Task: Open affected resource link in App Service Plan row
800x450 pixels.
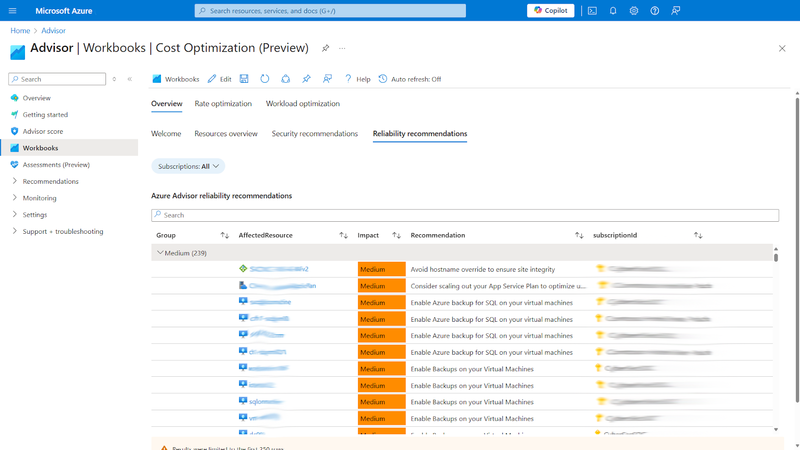Action: (283, 286)
